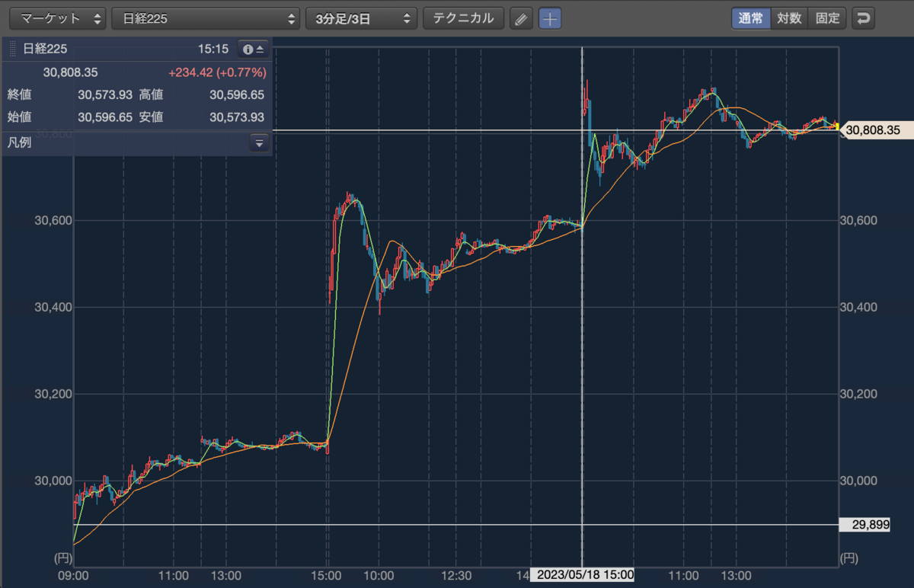The height and width of the screenshot is (588, 914).
Task: Collapse the info panel with the i-arrow button
Action: pos(254,49)
